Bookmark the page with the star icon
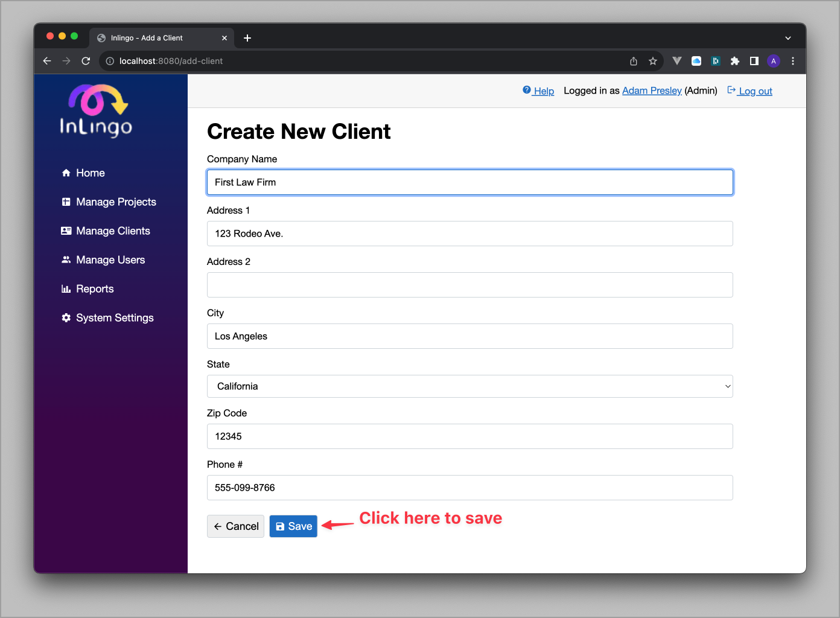Image resolution: width=840 pixels, height=618 pixels. [652, 61]
